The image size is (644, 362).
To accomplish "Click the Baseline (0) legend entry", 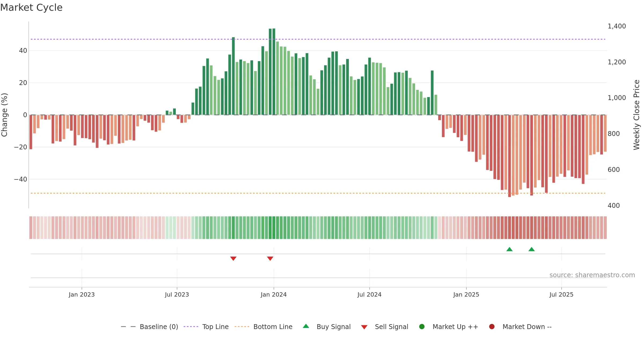I will coord(149,327).
